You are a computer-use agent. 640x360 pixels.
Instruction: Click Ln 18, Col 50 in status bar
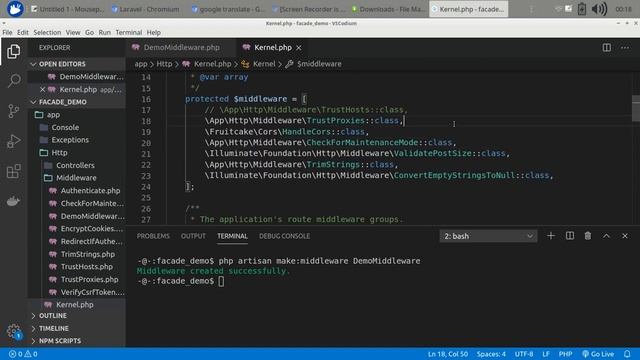[447, 354]
